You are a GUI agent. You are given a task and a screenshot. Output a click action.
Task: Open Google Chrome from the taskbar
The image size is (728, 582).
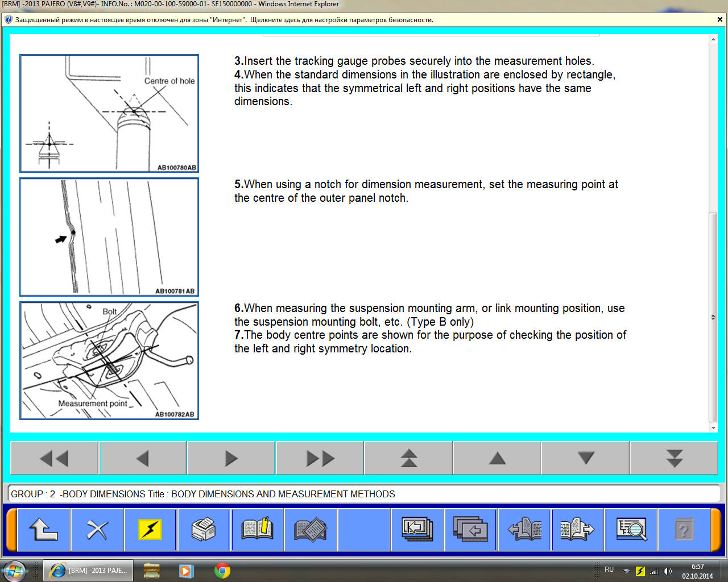pos(222,571)
